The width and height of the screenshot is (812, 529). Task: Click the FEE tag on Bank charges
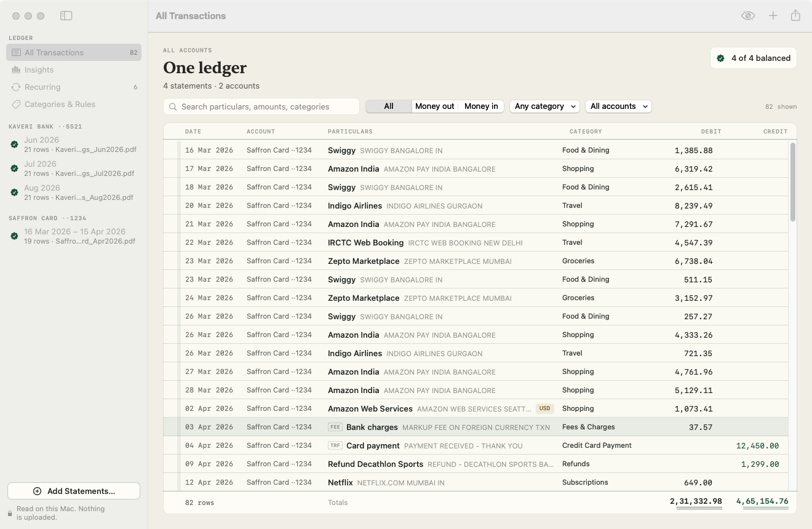coord(335,427)
